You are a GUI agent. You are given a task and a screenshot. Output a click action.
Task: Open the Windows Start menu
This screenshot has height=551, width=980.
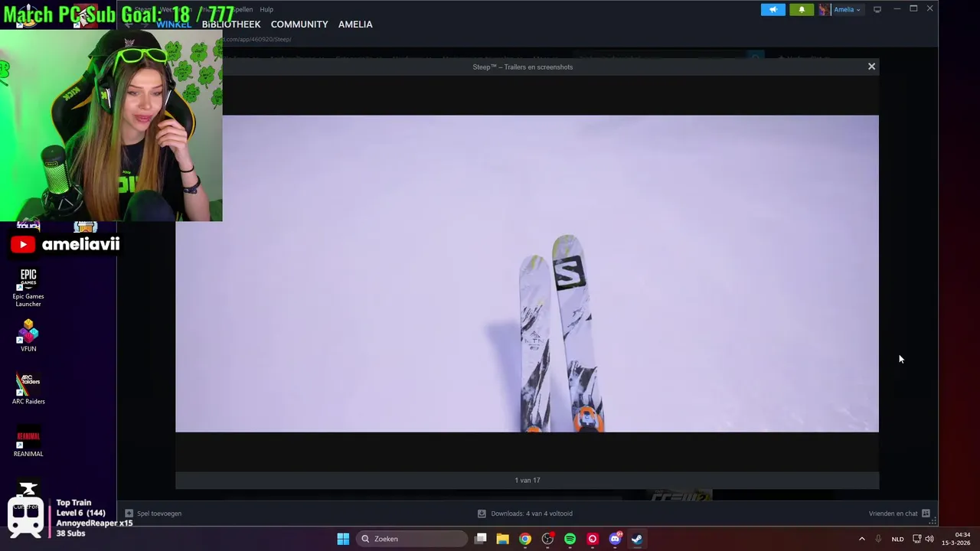343,539
